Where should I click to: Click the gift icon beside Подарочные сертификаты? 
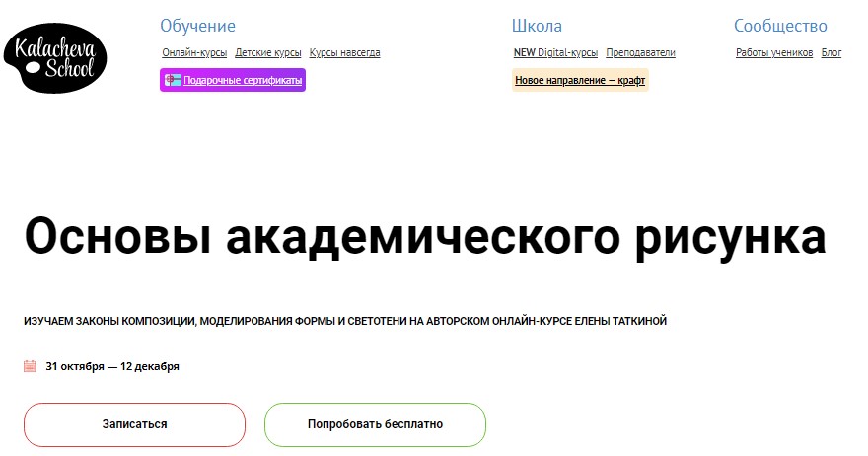[x=174, y=81]
